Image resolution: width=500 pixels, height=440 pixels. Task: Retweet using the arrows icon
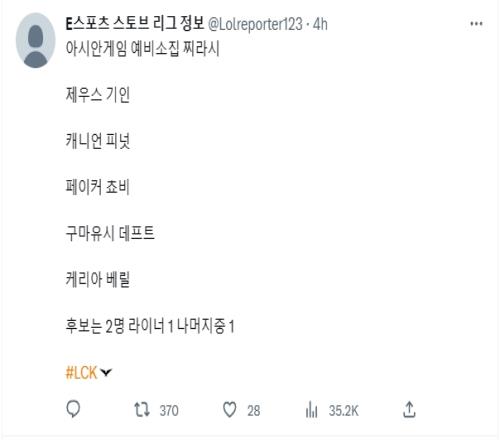pos(142,410)
